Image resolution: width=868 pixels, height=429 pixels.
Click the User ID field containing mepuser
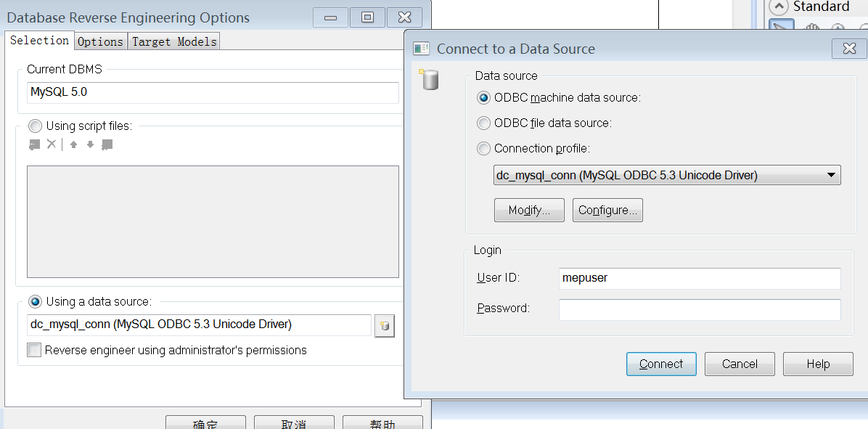pos(700,279)
